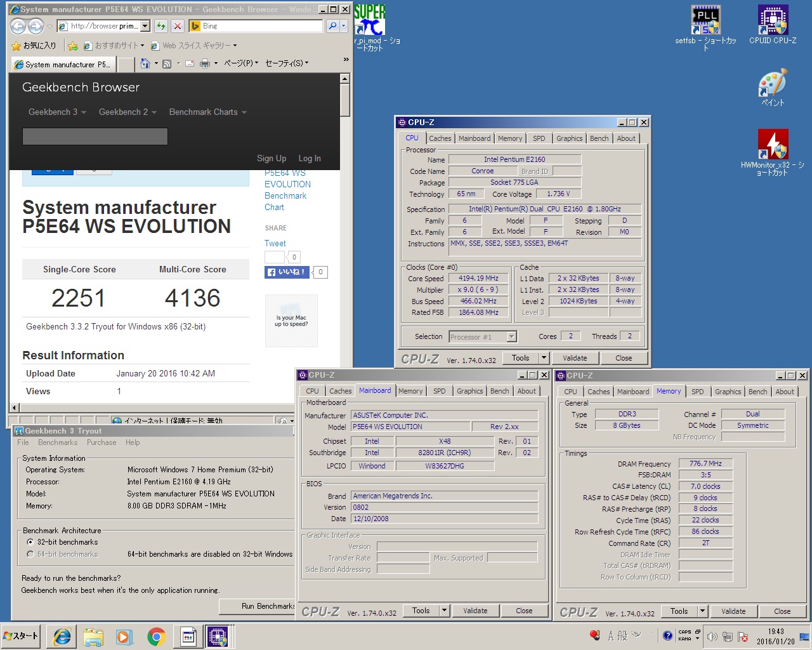Click the IE vertical scrollbar thumb
The width and height of the screenshot is (812, 650).
tap(345, 100)
